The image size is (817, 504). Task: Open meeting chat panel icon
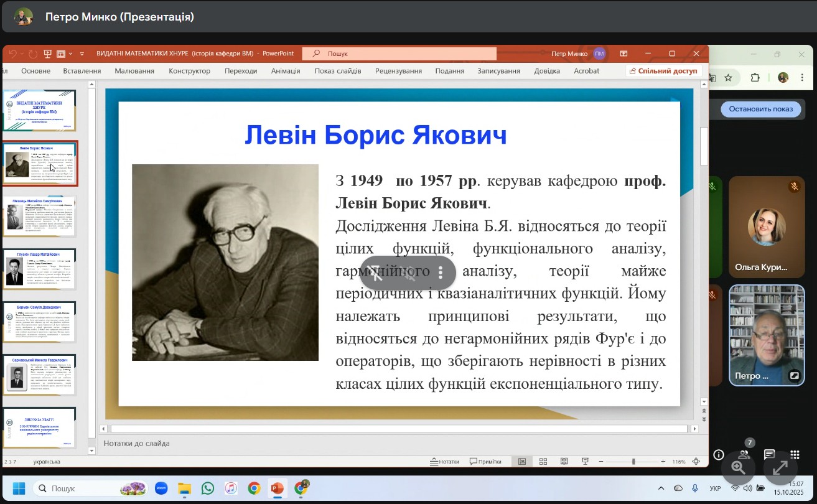pos(769,455)
